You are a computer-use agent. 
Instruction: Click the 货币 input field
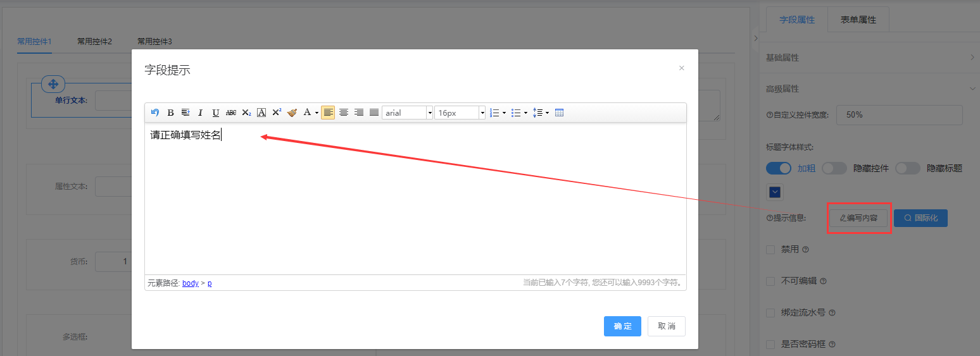coord(113,262)
